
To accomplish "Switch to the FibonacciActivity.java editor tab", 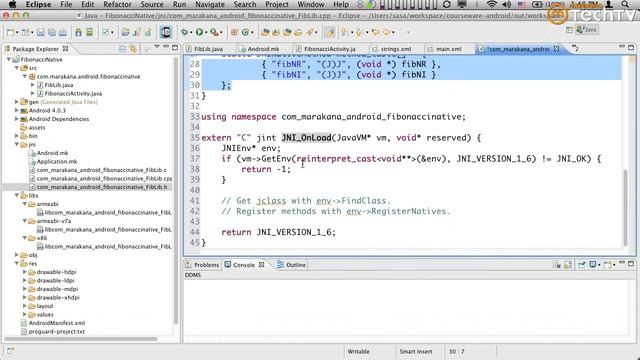I will [329, 49].
